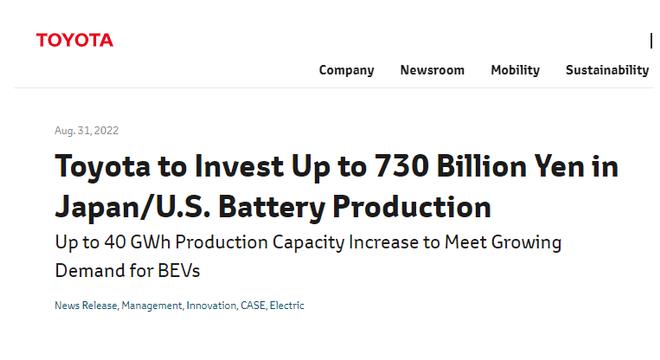Open the Company menu
The width and height of the screenshot is (660, 360).
point(346,70)
